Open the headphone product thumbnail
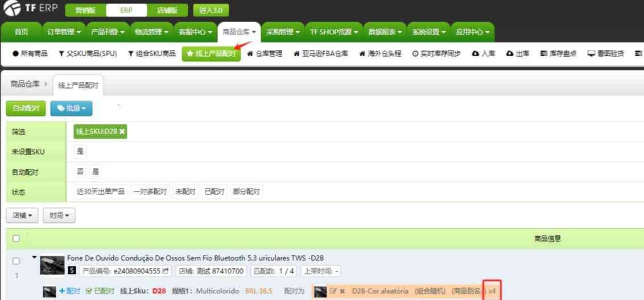Viewport: 644px width, 300px height. 52,265
